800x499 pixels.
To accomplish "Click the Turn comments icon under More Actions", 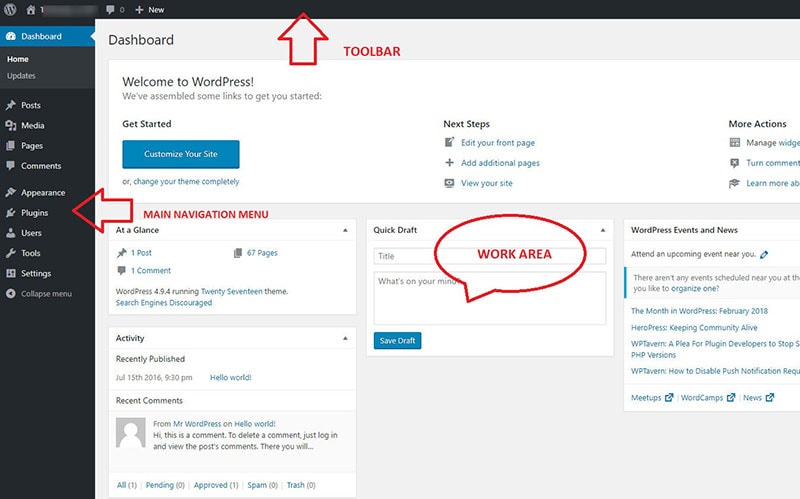I will (735, 163).
